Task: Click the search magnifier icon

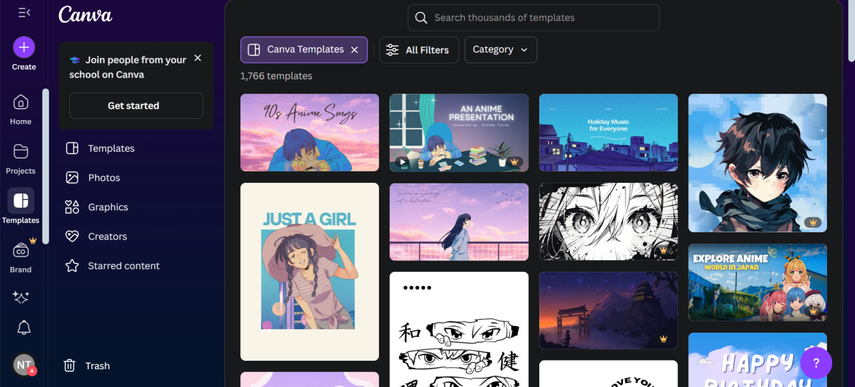Action: pyautogui.click(x=420, y=18)
